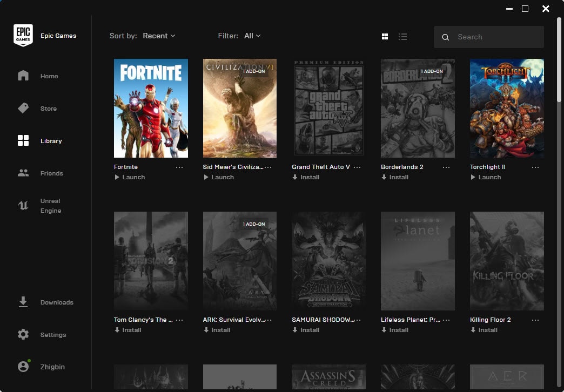Screen dimensions: 564x392
Task: Click the Epic Games logo
Action: pyautogui.click(x=23, y=35)
